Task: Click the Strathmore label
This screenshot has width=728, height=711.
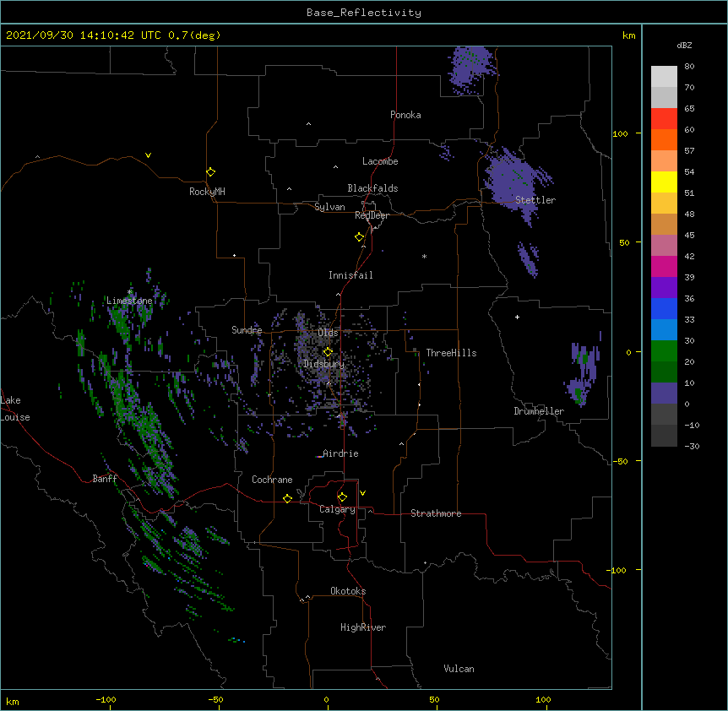Action: [436, 513]
